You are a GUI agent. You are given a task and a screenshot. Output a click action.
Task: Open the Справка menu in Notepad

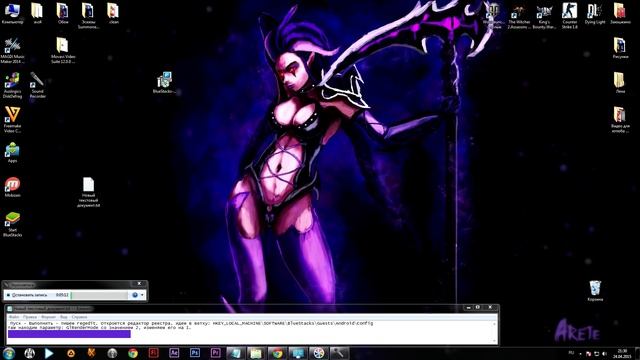79,317
